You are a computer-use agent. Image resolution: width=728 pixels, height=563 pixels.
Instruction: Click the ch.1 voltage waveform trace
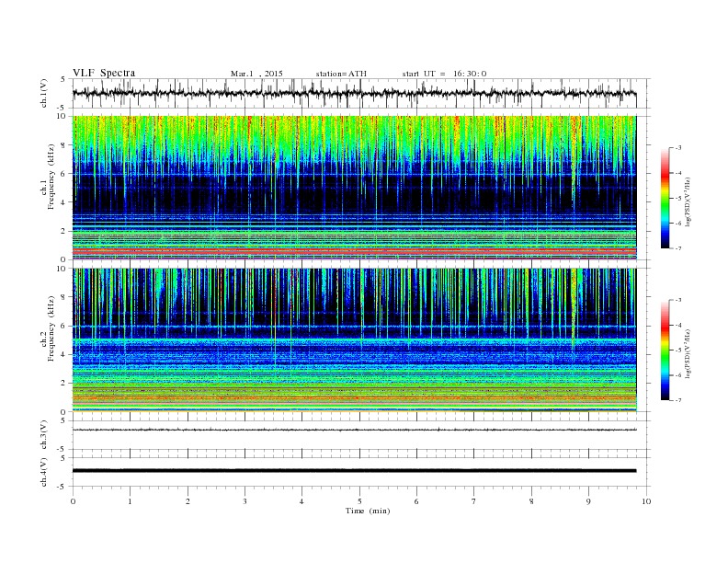tap(354, 93)
